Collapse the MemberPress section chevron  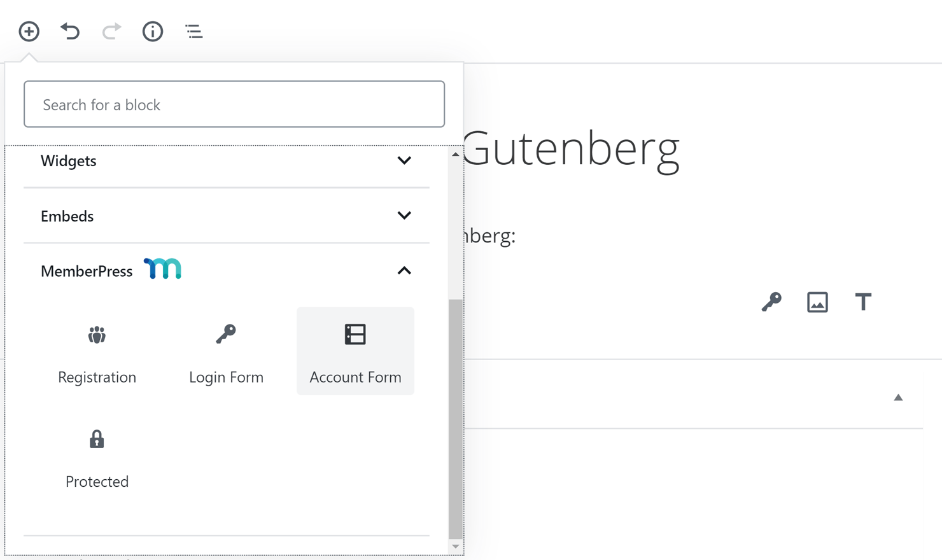pos(404,271)
